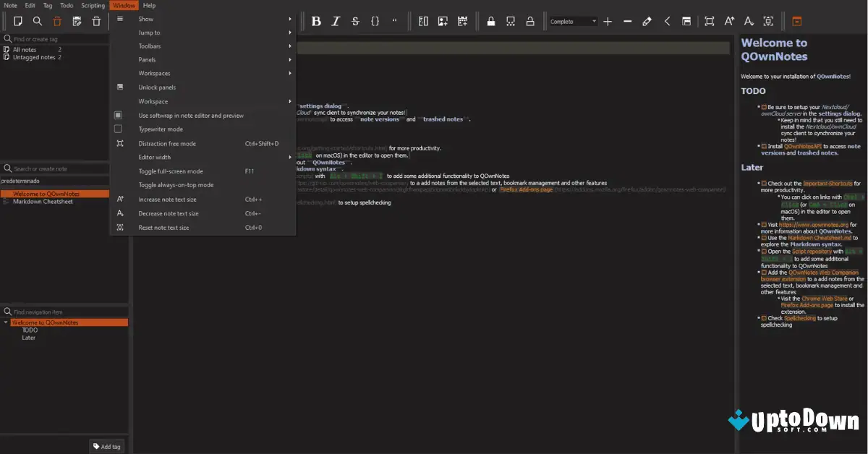Apply bold formatting to text
The height and width of the screenshot is (454, 868).
[x=316, y=21]
